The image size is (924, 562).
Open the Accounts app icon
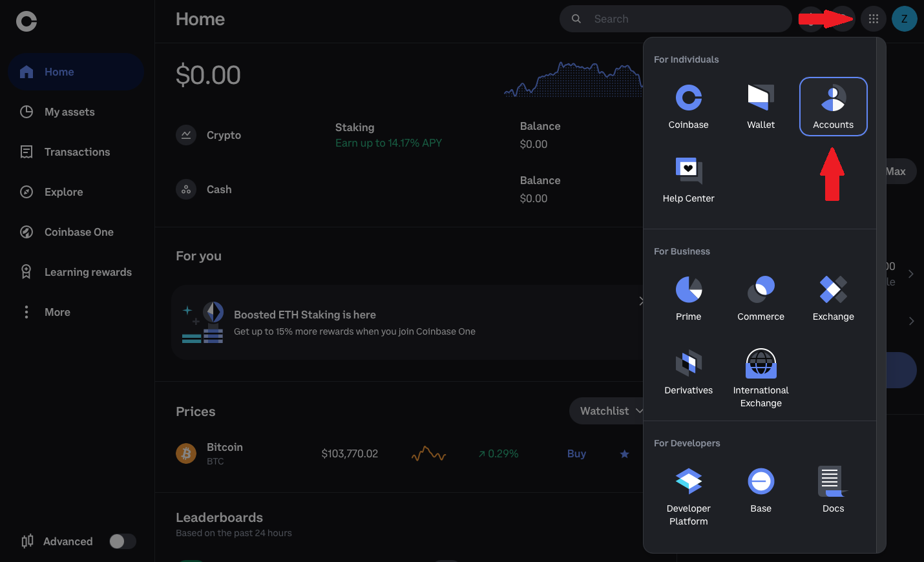point(833,107)
